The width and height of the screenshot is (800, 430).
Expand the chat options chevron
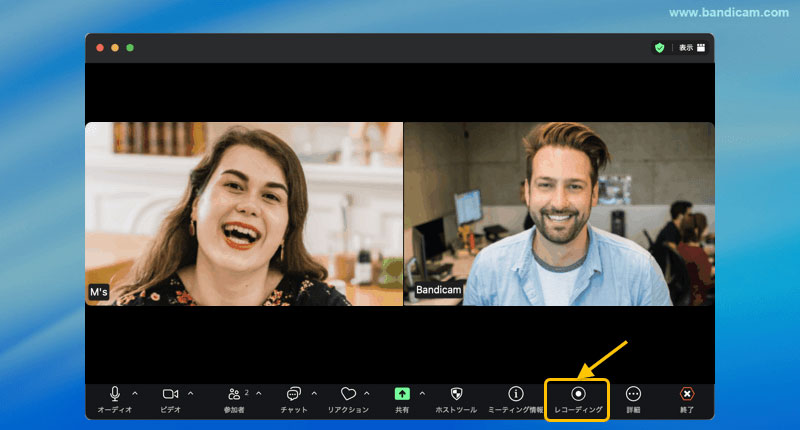click(x=314, y=393)
